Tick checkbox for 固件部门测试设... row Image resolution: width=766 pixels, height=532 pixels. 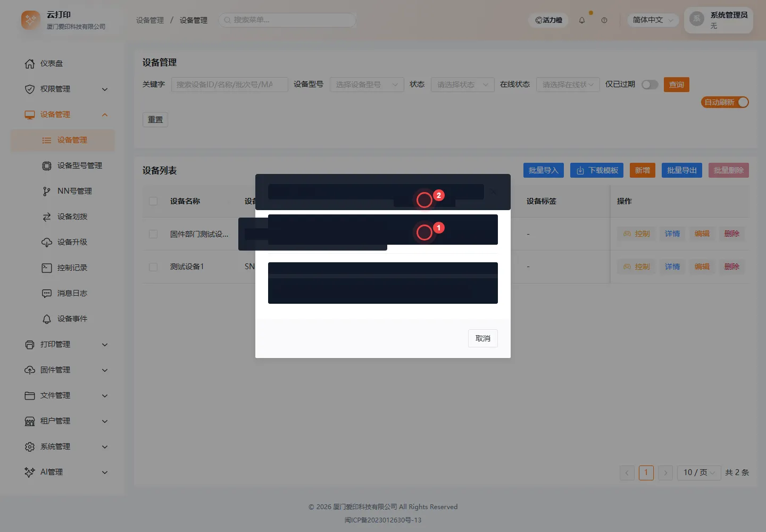coord(153,234)
